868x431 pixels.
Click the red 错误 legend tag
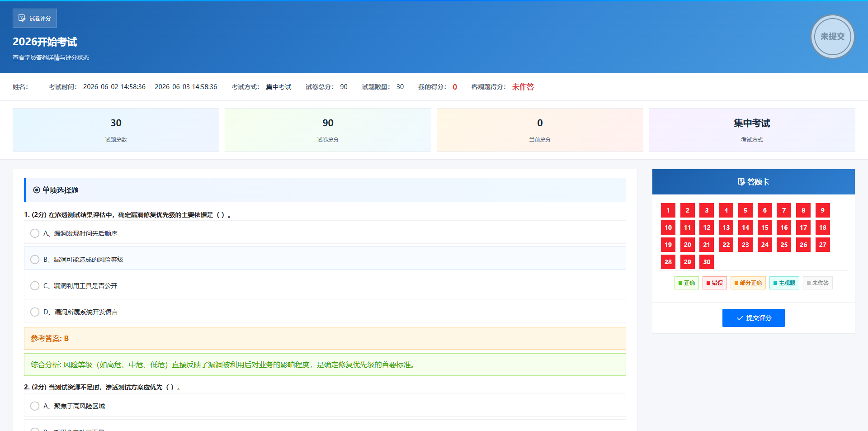pos(715,283)
